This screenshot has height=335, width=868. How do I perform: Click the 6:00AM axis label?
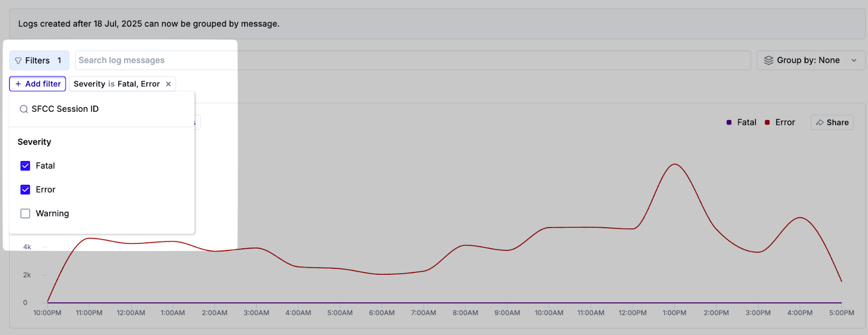[382, 313]
